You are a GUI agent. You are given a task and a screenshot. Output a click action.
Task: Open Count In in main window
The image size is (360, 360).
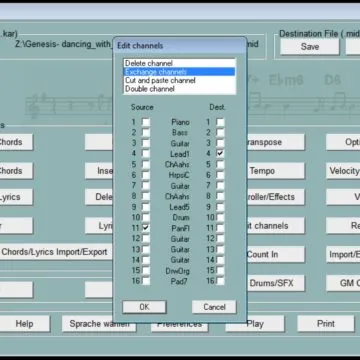[x=275, y=254]
